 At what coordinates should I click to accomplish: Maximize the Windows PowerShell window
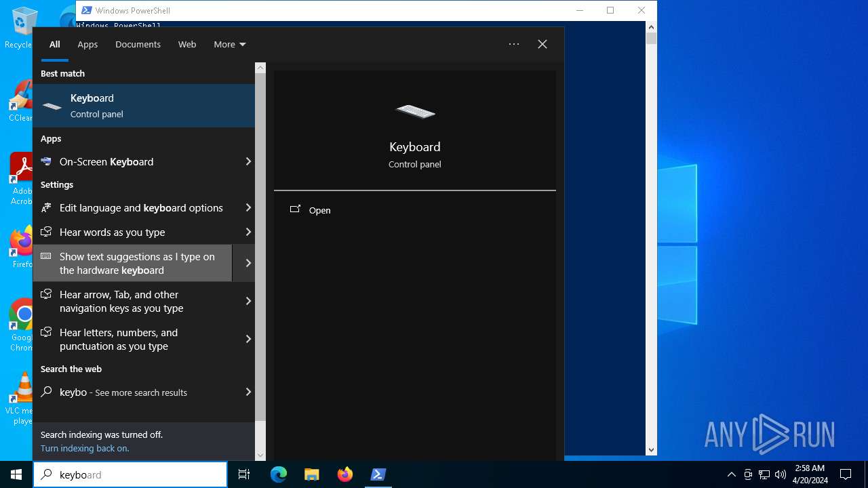coord(610,10)
